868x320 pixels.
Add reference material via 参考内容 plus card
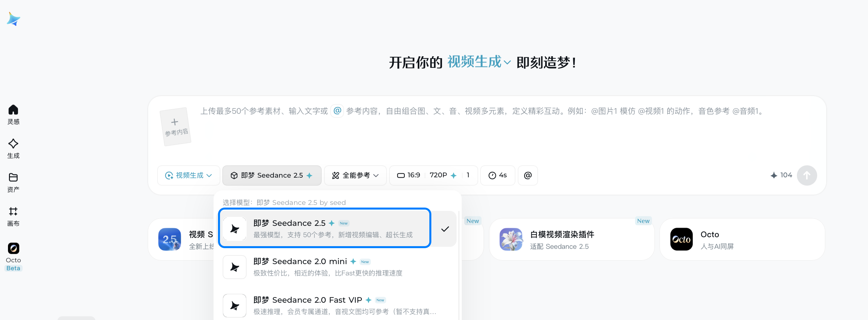[x=175, y=126]
